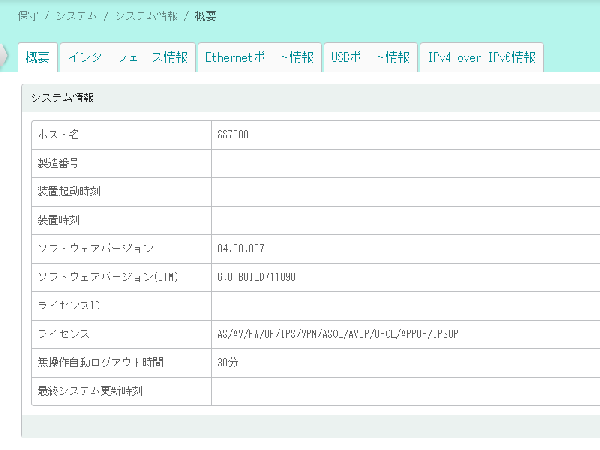This screenshot has height=450, width=600.
Task: Select the 製造番号 row label
Action: (x=58, y=163)
